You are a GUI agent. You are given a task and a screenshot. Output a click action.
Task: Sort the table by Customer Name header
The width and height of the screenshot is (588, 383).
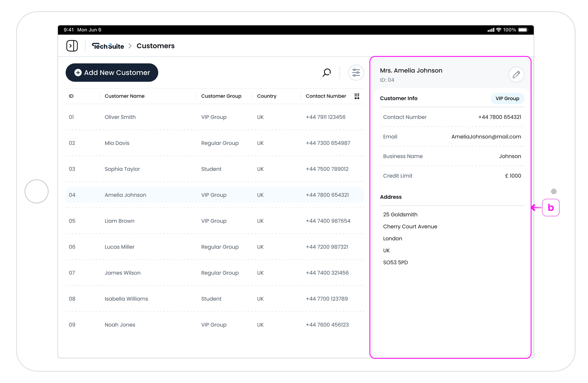point(124,96)
